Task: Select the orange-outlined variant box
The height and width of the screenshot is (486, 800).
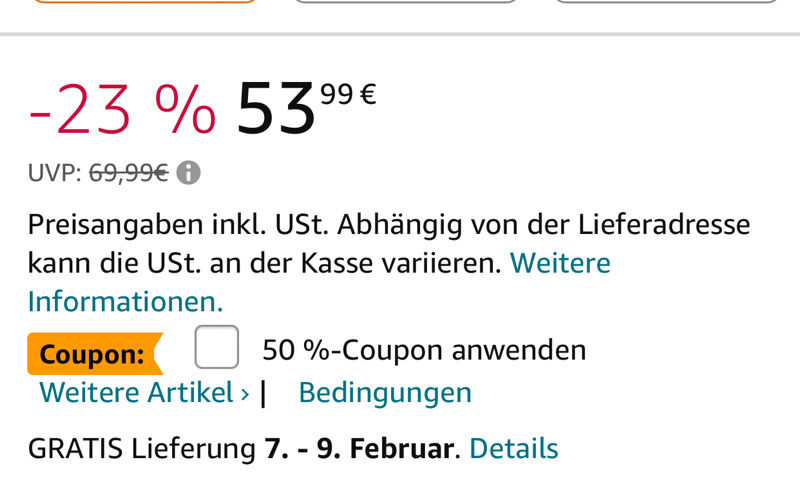Action: [x=145, y=1]
